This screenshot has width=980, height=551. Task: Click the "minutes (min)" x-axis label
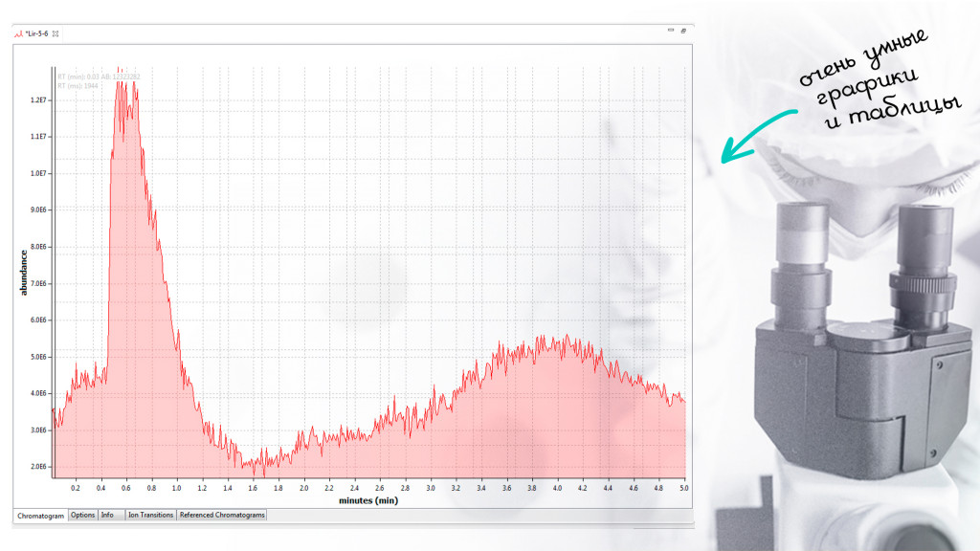(368, 500)
